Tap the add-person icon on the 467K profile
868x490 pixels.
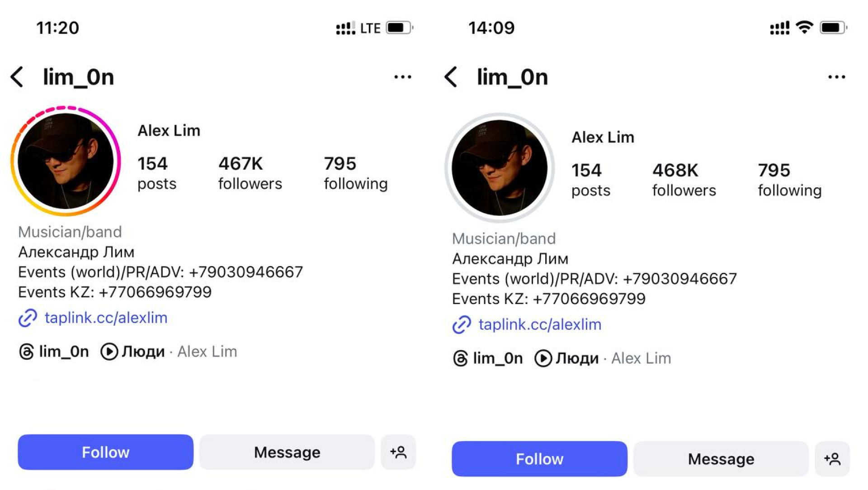(398, 452)
